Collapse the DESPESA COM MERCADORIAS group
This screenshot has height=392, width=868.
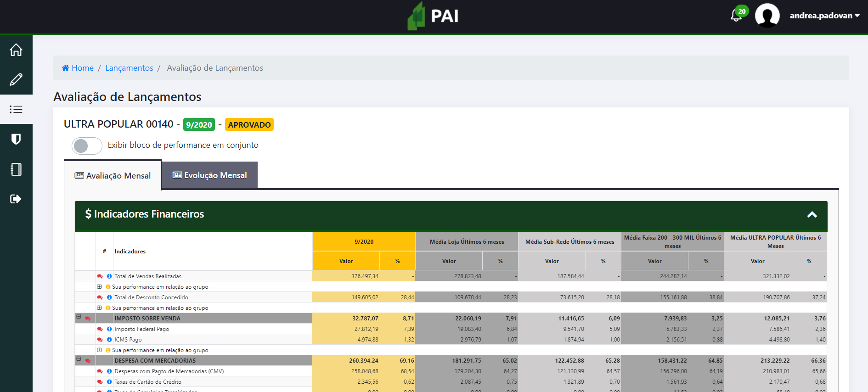(x=79, y=359)
